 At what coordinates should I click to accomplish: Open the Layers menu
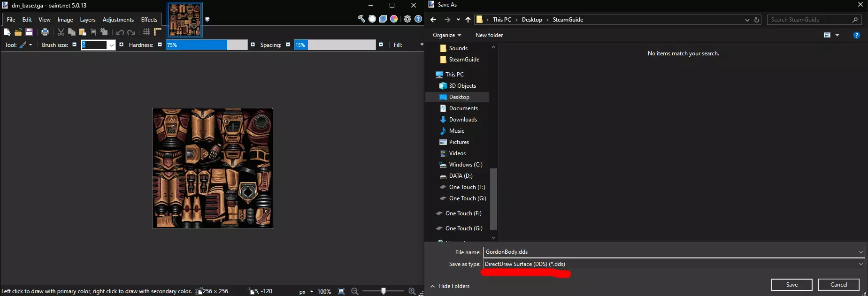pyautogui.click(x=88, y=19)
